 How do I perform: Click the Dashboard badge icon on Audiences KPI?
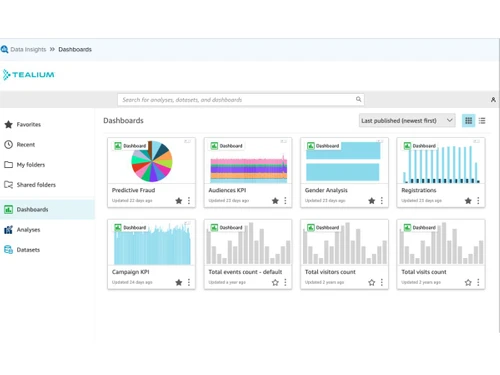point(214,146)
